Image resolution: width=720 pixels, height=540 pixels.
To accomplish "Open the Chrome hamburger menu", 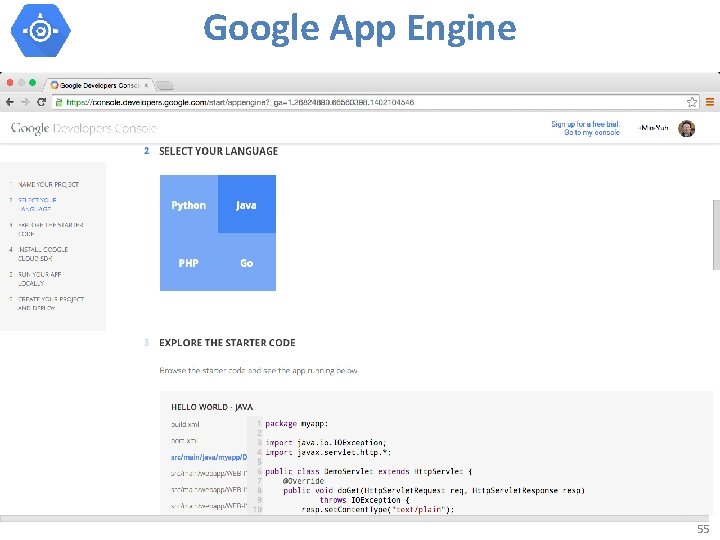I will tap(709, 102).
